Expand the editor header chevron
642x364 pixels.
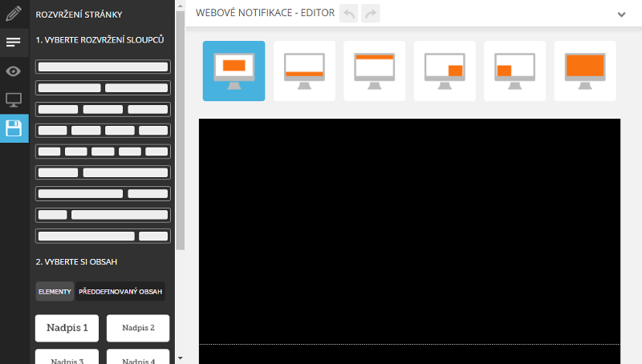[x=621, y=14]
